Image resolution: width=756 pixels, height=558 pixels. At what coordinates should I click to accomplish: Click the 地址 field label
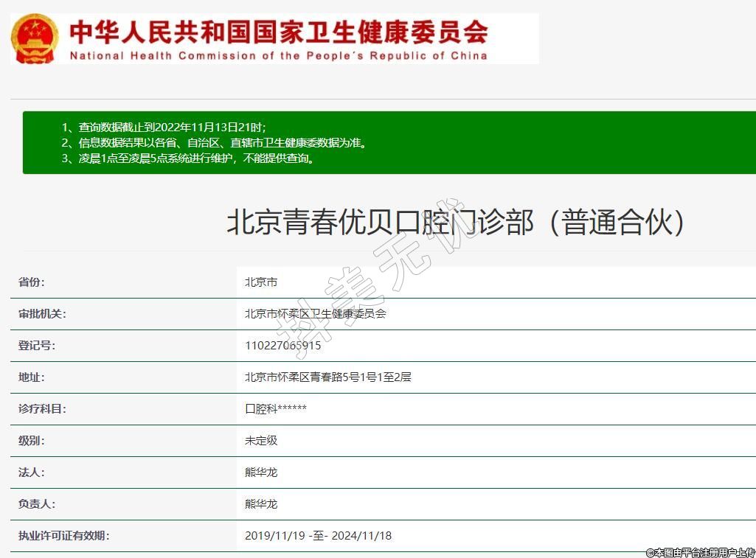[x=32, y=377]
